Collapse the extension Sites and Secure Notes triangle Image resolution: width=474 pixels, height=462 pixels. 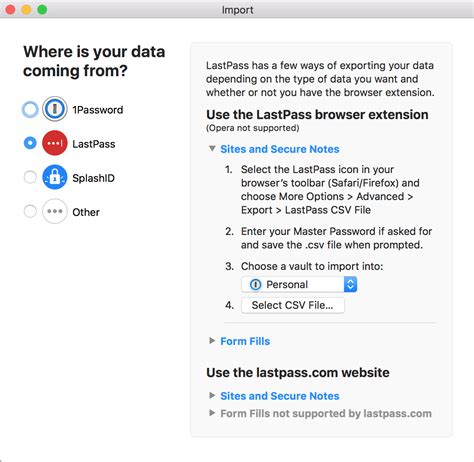pyautogui.click(x=212, y=148)
